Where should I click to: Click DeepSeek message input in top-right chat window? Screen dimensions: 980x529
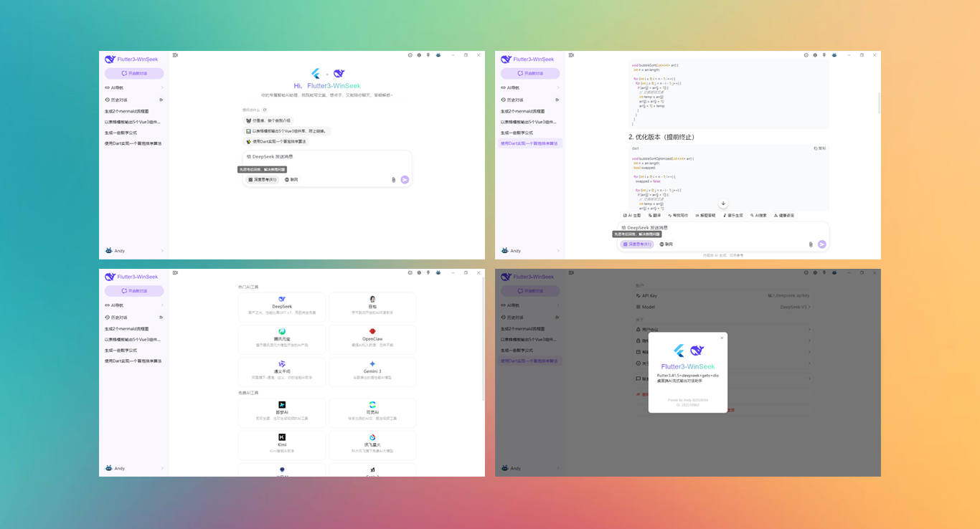pyautogui.click(x=723, y=227)
